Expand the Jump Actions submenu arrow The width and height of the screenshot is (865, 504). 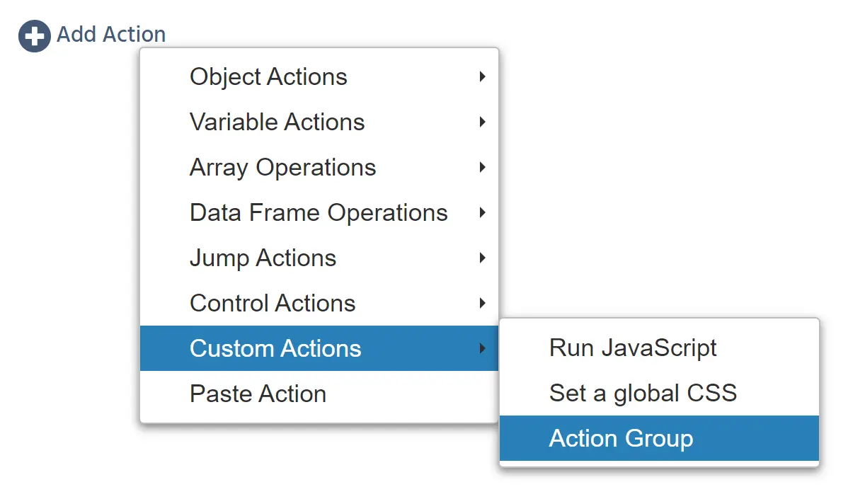(482, 258)
